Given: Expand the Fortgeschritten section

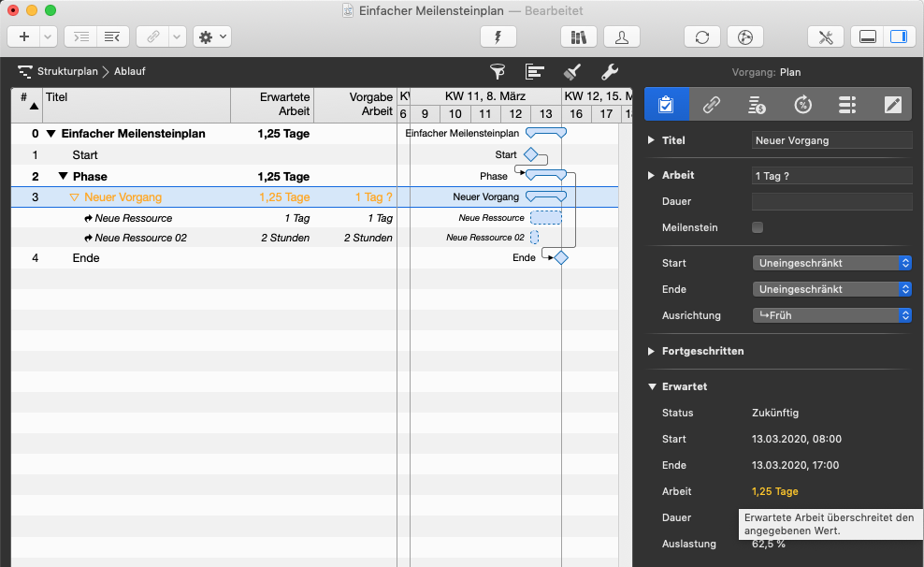Looking at the screenshot, I should tap(652, 351).
